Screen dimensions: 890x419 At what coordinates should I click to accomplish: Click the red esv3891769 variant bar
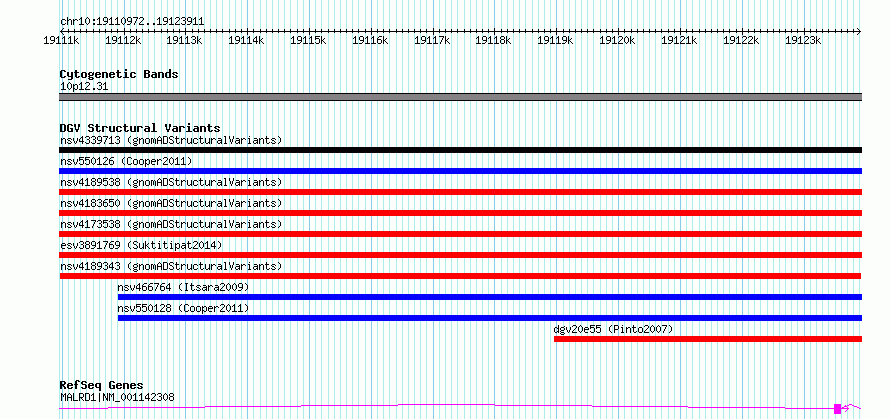click(x=461, y=255)
